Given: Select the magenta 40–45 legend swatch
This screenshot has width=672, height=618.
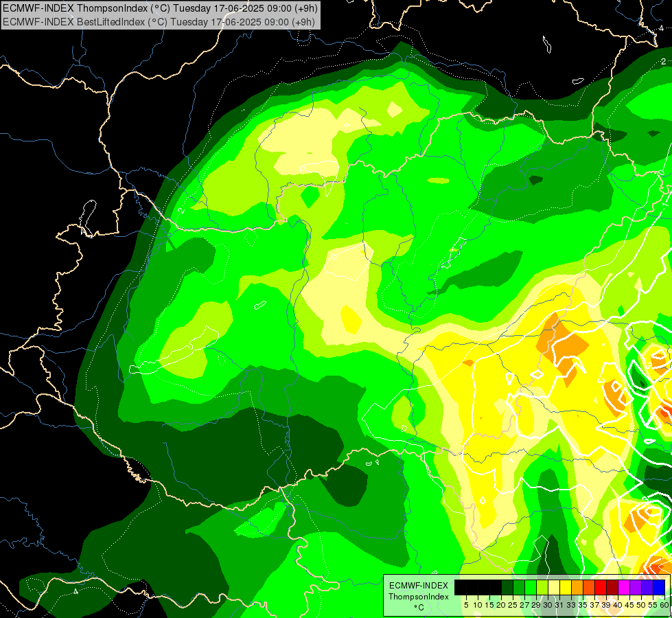Looking at the screenshot, I should 624,588.
